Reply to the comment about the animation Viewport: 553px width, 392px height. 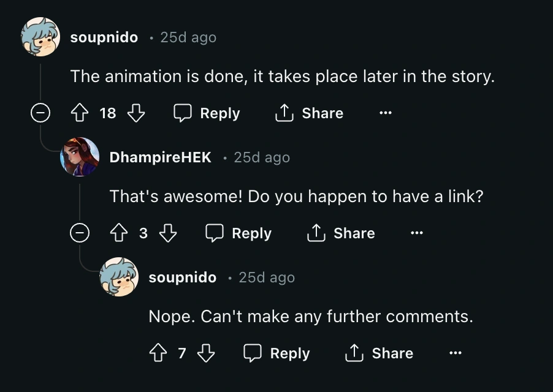click(207, 113)
